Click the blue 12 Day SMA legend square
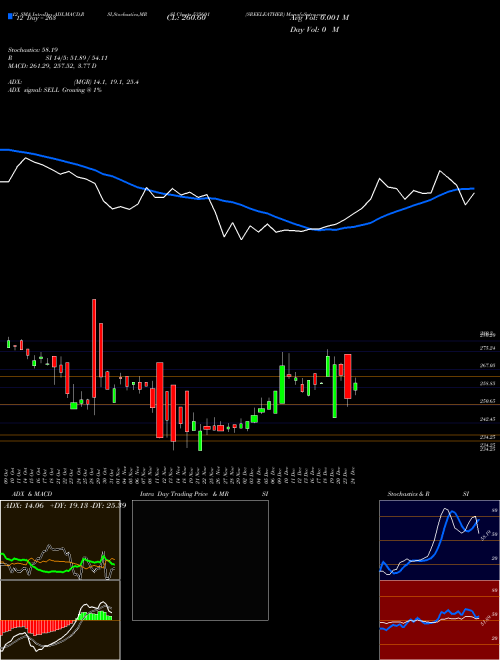 tap(10, 17)
